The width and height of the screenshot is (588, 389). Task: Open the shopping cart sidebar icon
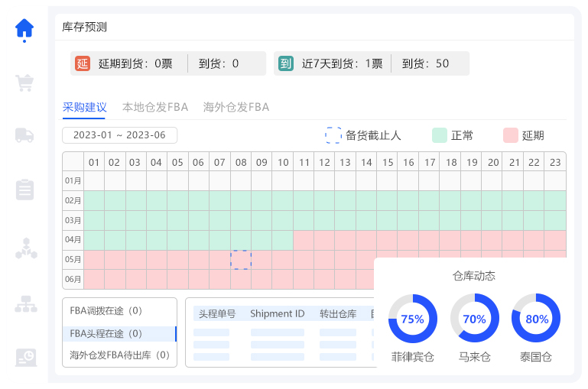(x=24, y=83)
